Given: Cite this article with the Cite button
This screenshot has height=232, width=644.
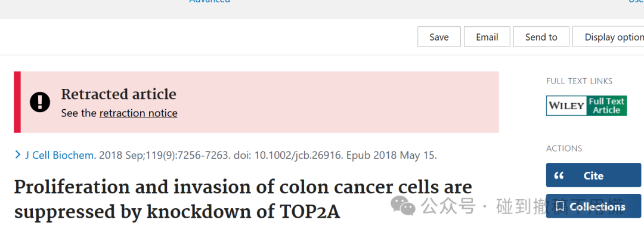Looking at the screenshot, I should pos(593,175).
